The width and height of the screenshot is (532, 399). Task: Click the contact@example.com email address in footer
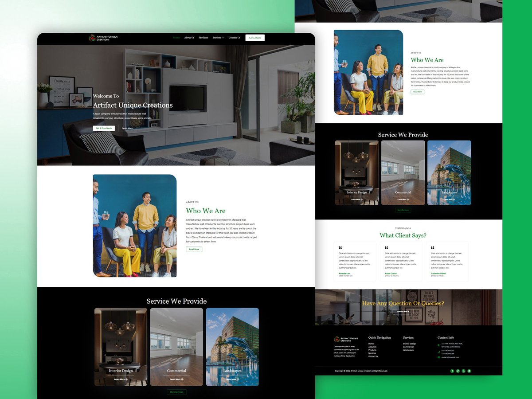click(x=450, y=357)
